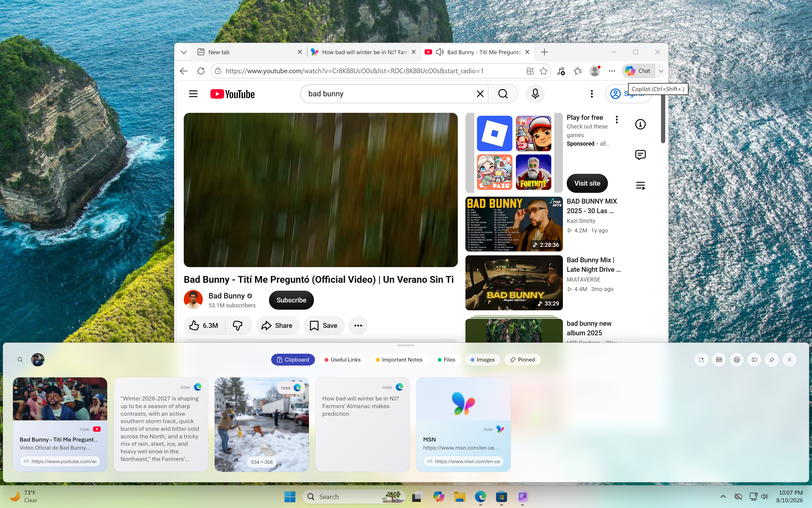Screen dimensions: 812x508
Task: Switch to the NJ winter article tab
Action: (x=363, y=52)
